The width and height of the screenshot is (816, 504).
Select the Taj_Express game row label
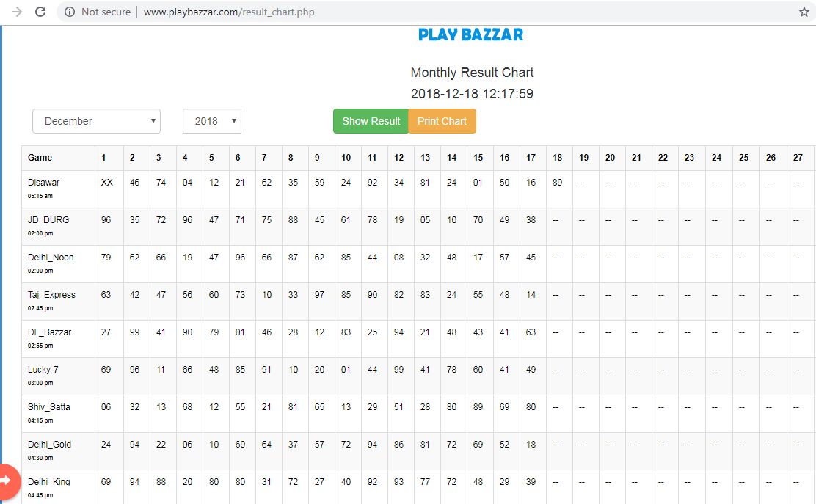point(51,294)
